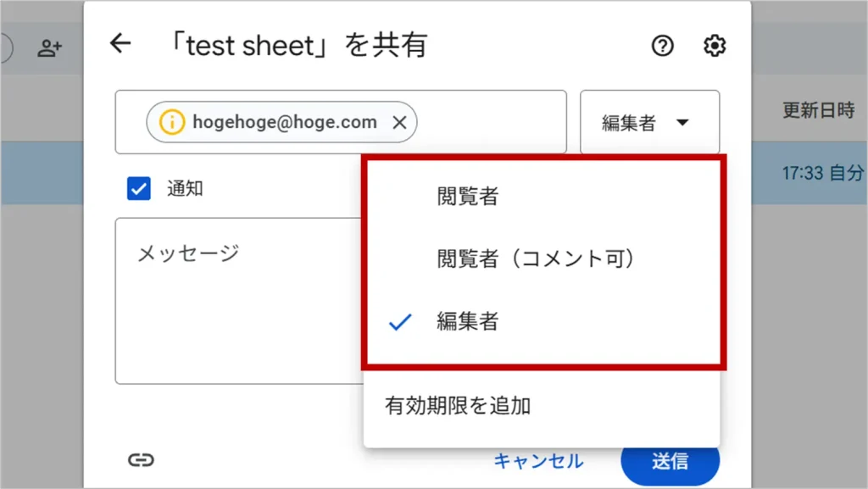Click the 更新日時 column header
Image resolution: width=868 pixels, height=489 pixels.
818,111
